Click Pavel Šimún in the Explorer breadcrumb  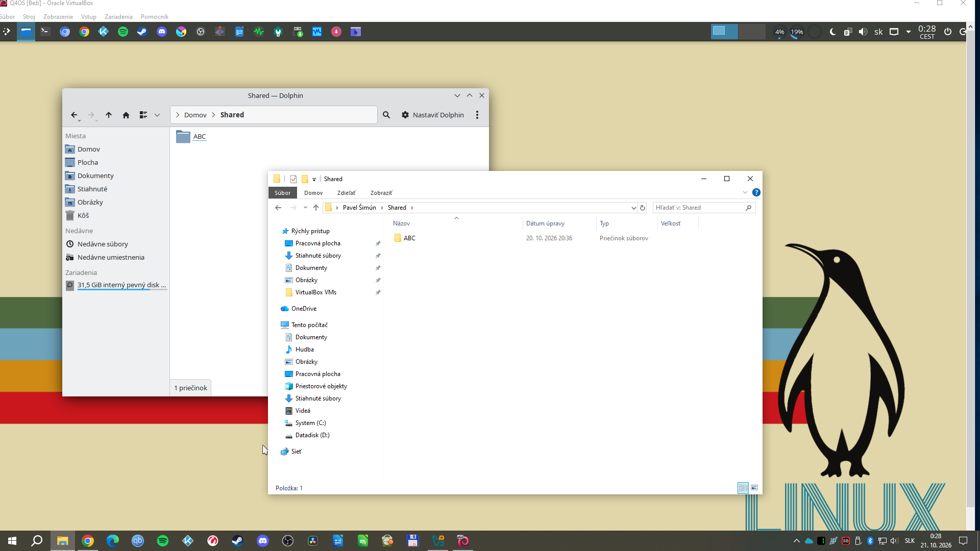[359, 208]
